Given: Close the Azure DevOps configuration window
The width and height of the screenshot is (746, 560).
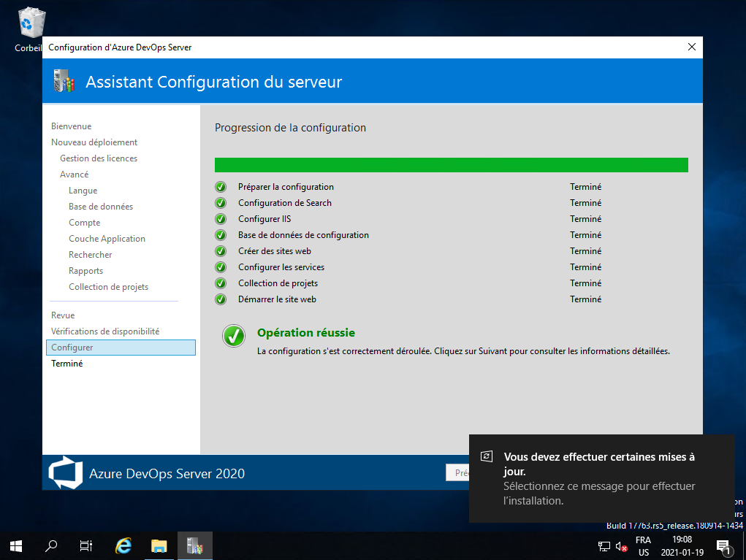Looking at the screenshot, I should tap(692, 47).
